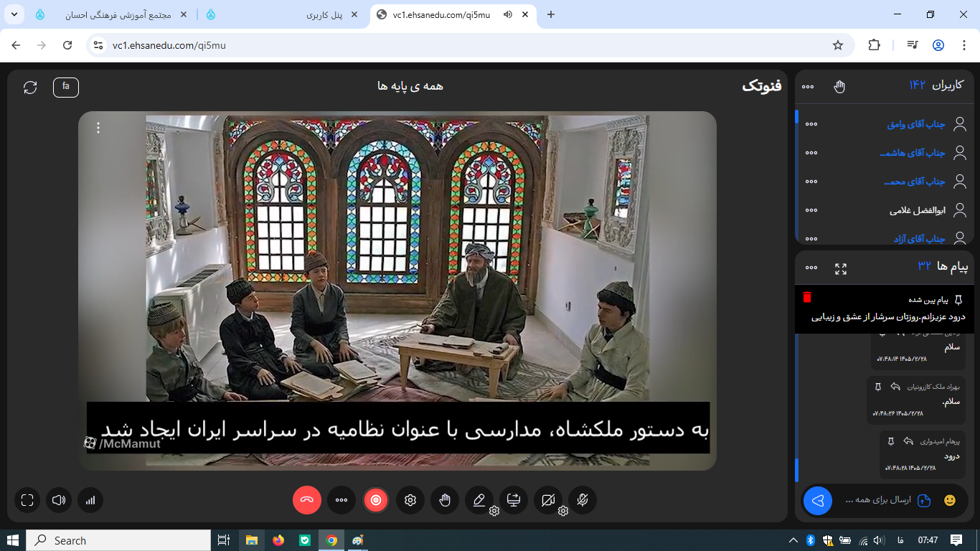
Task: Refresh the meeting with the reload arrows icon
Action: point(30,87)
